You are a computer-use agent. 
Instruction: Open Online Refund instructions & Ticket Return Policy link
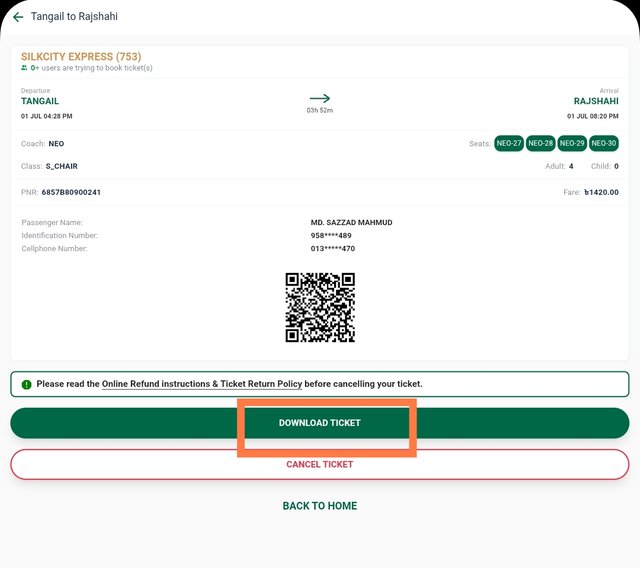(x=202, y=384)
